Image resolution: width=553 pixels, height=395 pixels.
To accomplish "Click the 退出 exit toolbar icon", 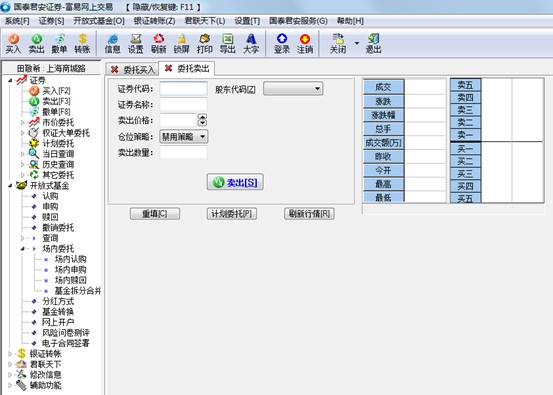I will coord(373,44).
